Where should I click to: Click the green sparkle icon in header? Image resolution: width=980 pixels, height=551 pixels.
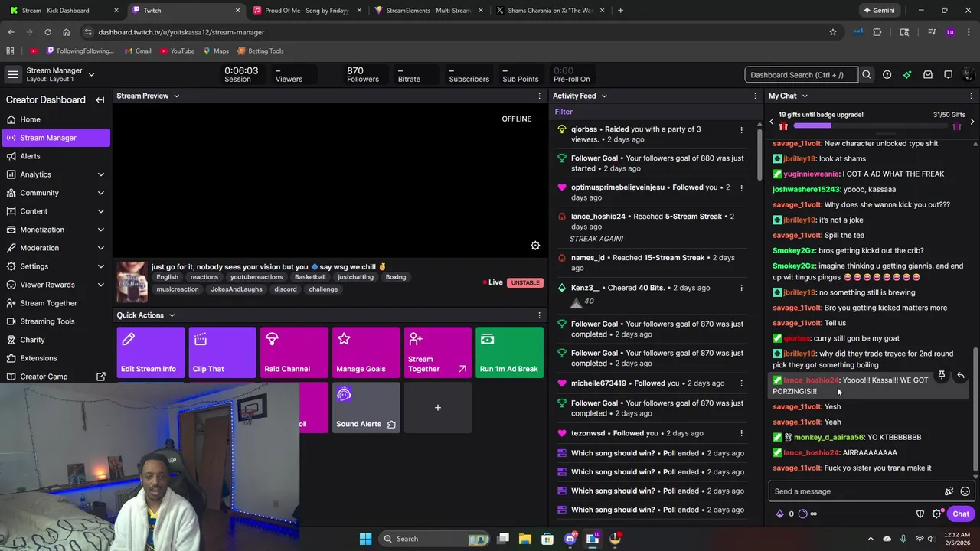[x=907, y=75]
